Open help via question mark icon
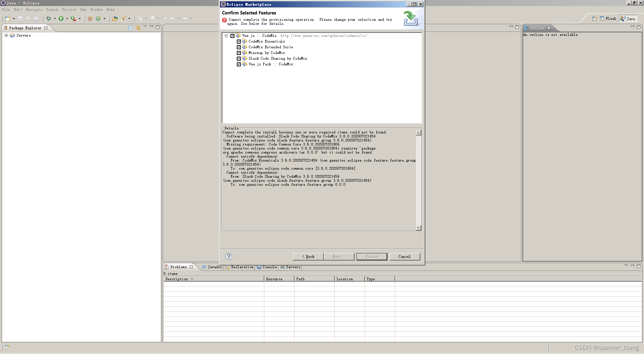The image size is (644, 354). point(229,256)
